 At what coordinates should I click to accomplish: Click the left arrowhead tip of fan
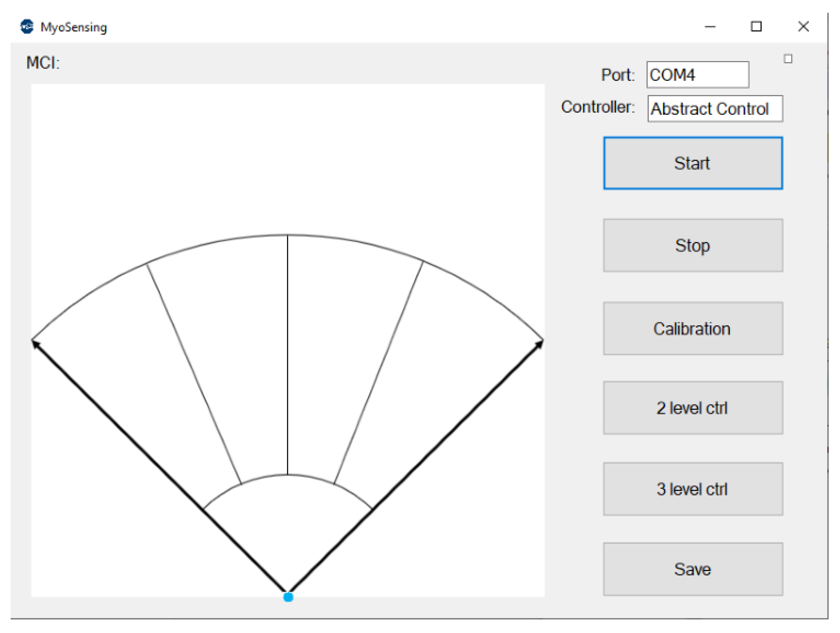(x=34, y=343)
